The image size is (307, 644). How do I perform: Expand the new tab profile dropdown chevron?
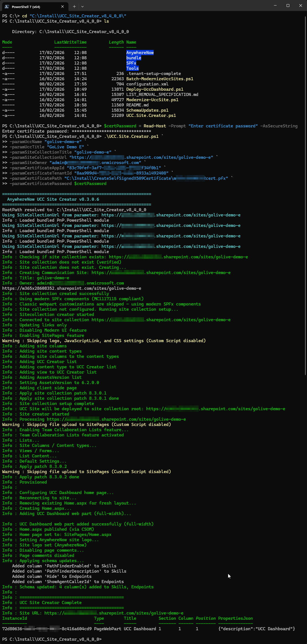point(82,6)
